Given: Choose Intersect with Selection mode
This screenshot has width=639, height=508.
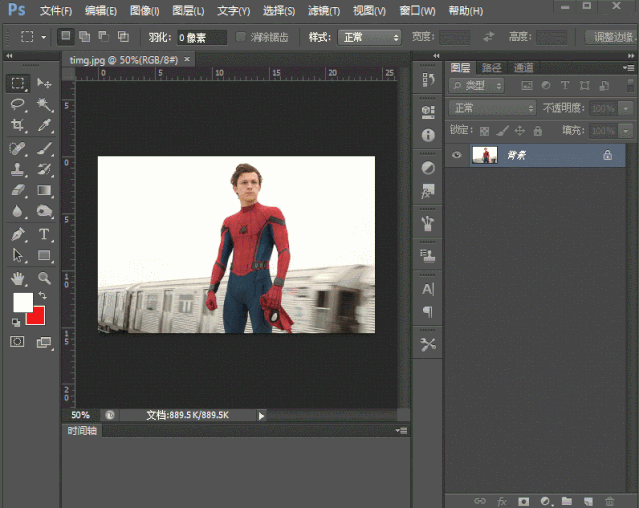Looking at the screenshot, I should click(123, 36).
